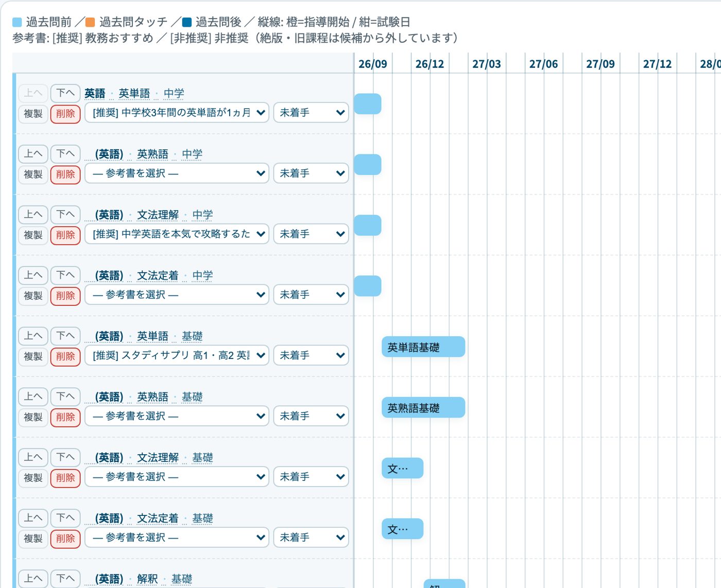Open the status dropdown for 英熟語 基礎
The width and height of the screenshot is (721, 588).
point(311,417)
